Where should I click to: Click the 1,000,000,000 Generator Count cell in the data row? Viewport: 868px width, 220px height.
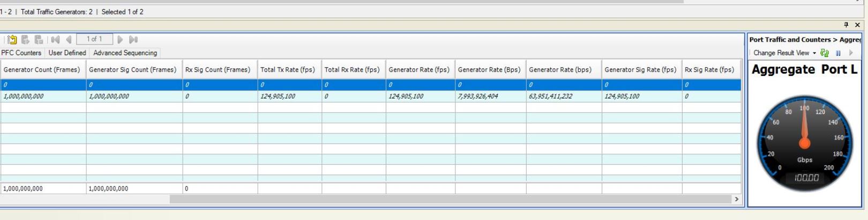[43, 96]
